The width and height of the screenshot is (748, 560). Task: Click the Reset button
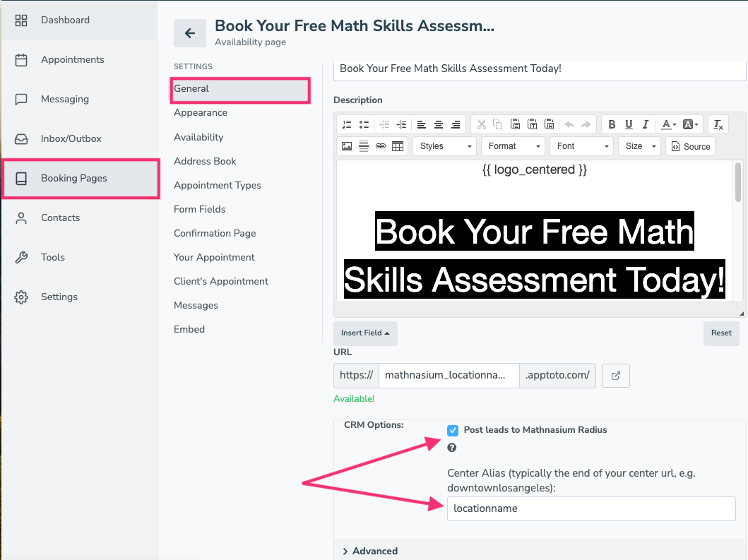tap(721, 333)
